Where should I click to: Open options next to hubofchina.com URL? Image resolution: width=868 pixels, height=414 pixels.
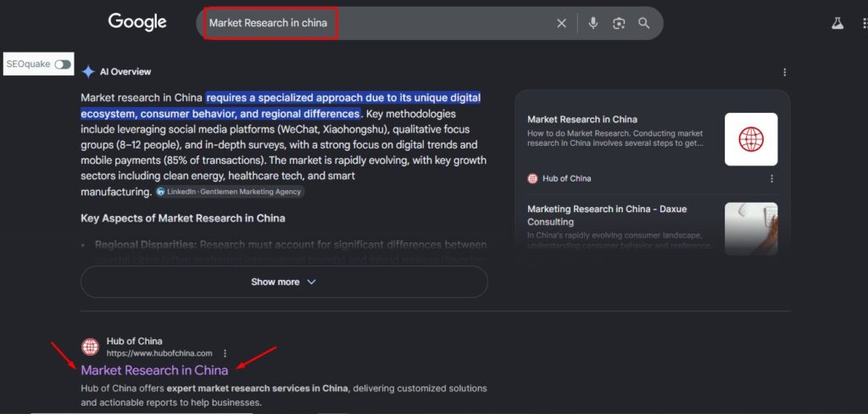(x=225, y=353)
